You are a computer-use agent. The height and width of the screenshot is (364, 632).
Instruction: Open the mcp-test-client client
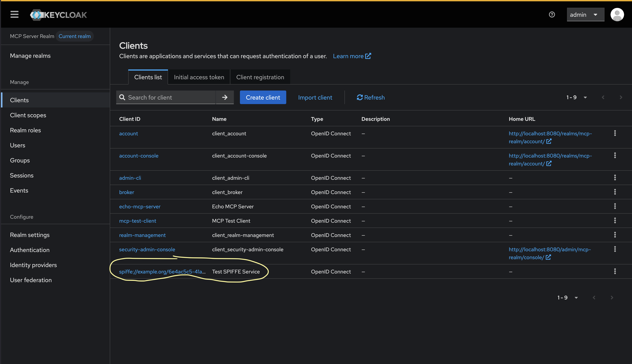pos(137,221)
